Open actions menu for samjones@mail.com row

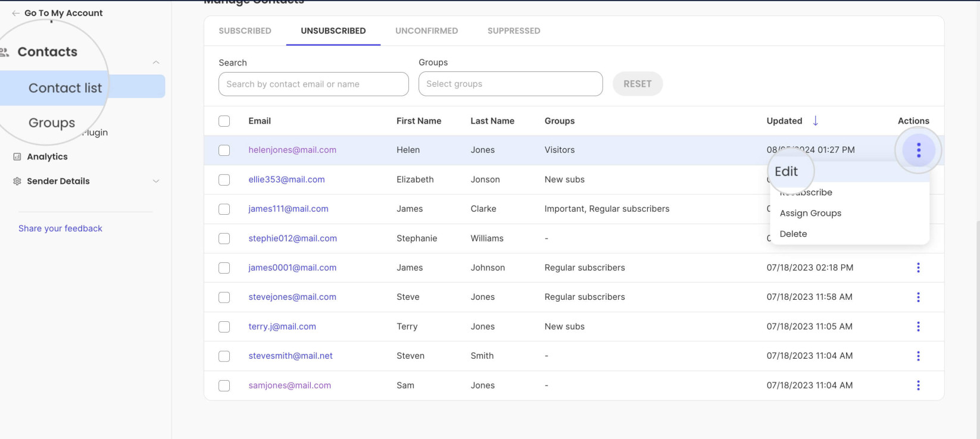click(918, 385)
